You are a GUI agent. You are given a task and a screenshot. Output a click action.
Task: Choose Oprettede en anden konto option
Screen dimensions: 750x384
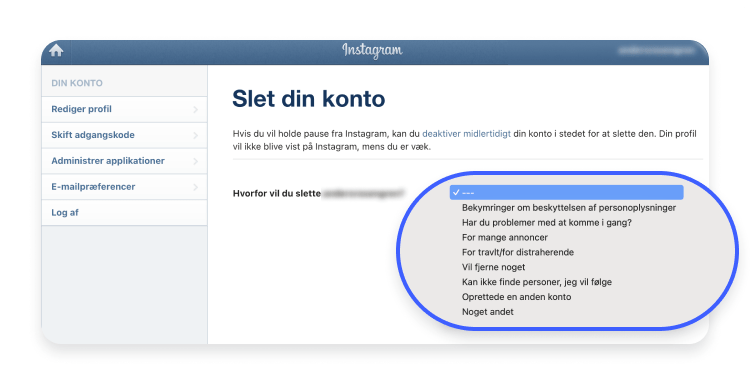click(516, 296)
